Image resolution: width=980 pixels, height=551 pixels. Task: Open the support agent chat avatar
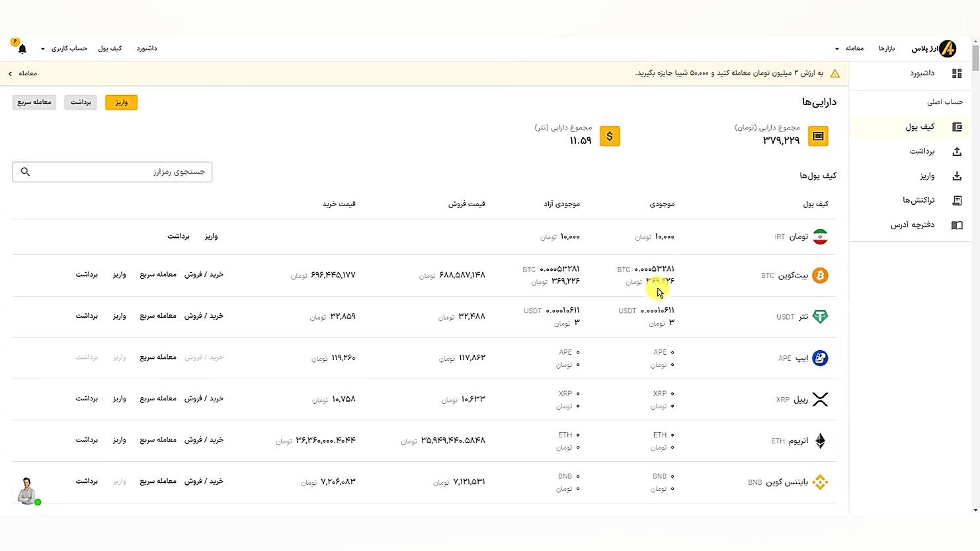coord(27,491)
